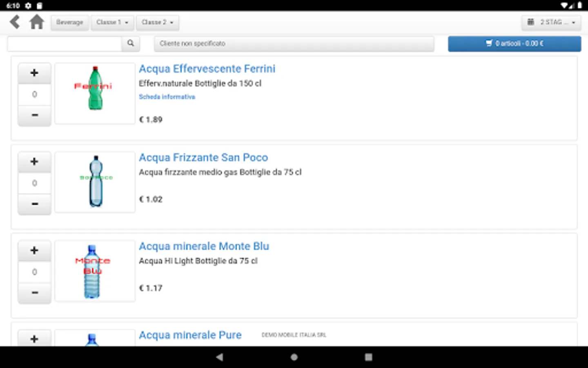Click quantity field for Acqua Effervescente Ferrini
Viewport: 588px width, 368px height.
pyautogui.click(x=34, y=94)
